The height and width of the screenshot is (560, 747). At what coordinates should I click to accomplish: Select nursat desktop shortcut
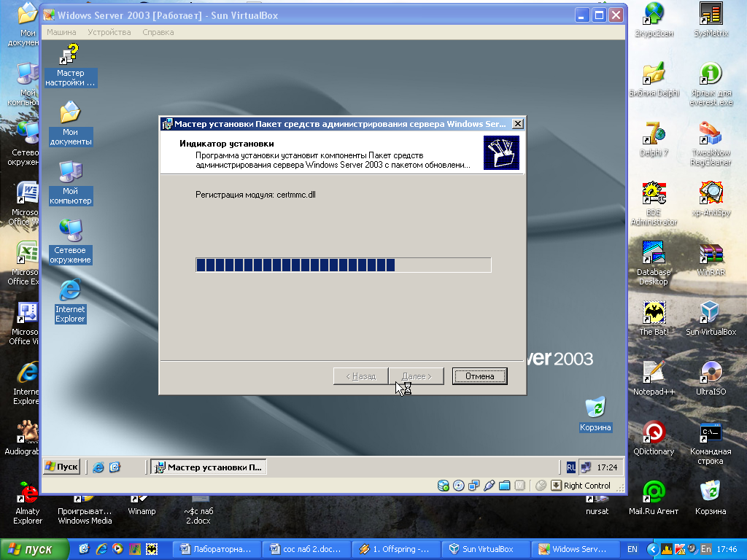point(597,505)
